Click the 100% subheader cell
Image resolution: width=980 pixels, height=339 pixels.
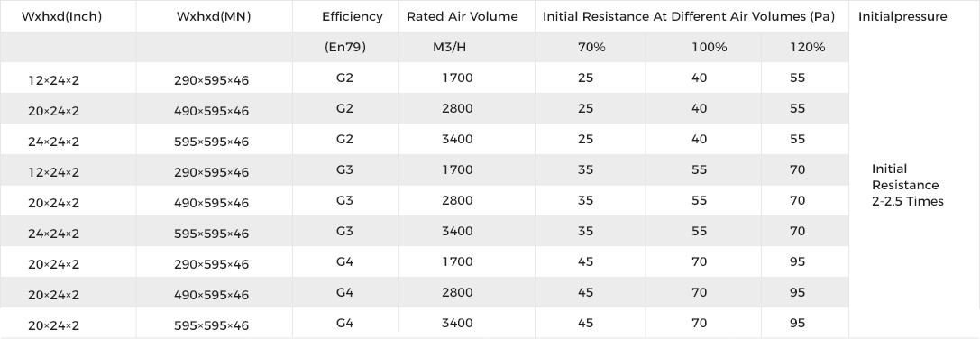coord(709,47)
